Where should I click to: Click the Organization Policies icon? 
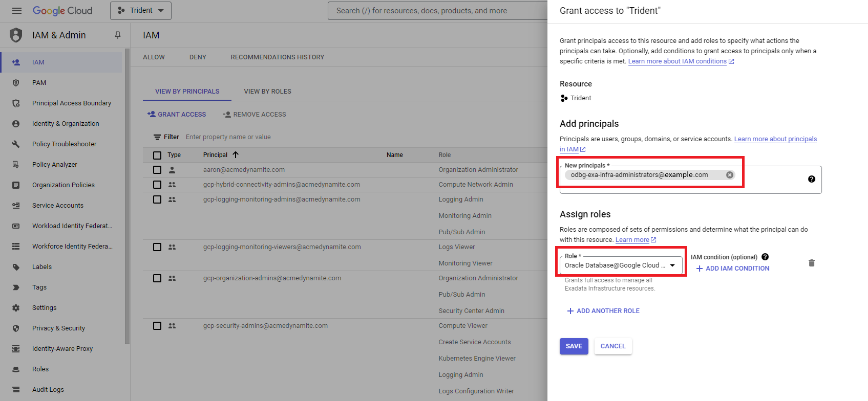[x=16, y=185]
